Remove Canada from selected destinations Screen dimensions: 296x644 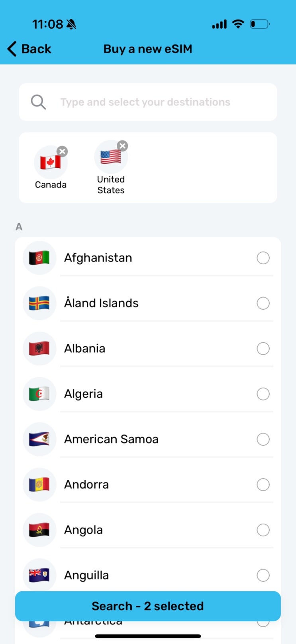[x=62, y=151]
